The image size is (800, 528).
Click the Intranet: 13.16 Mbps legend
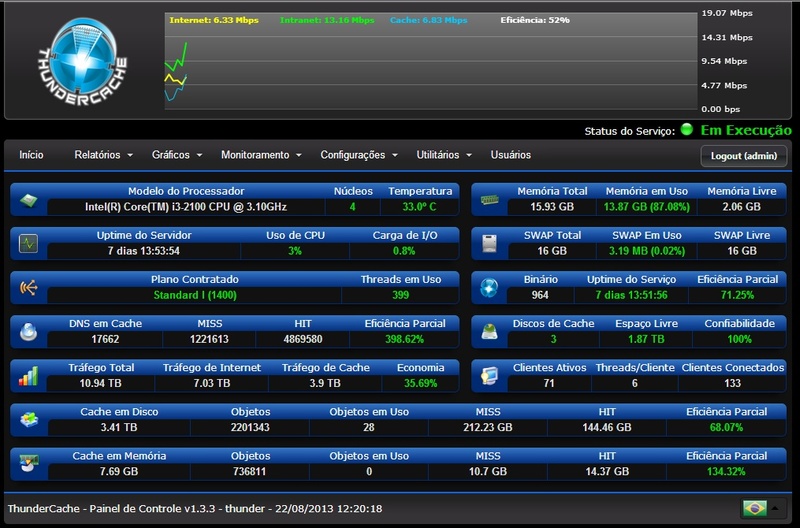coord(327,20)
